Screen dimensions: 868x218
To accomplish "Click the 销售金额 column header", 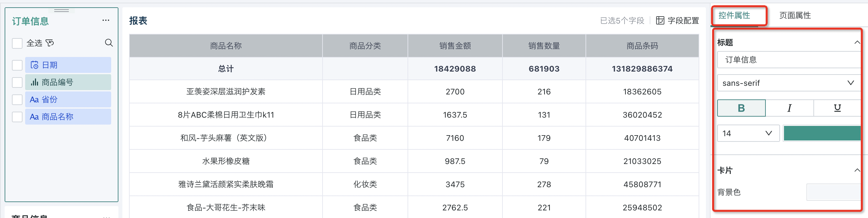I will [455, 46].
